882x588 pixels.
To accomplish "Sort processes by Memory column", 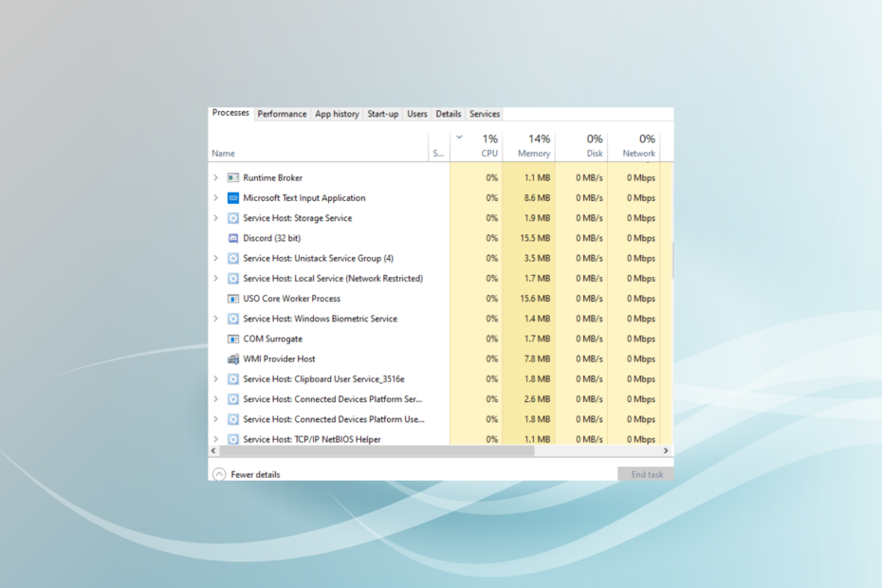I will pos(529,147).
